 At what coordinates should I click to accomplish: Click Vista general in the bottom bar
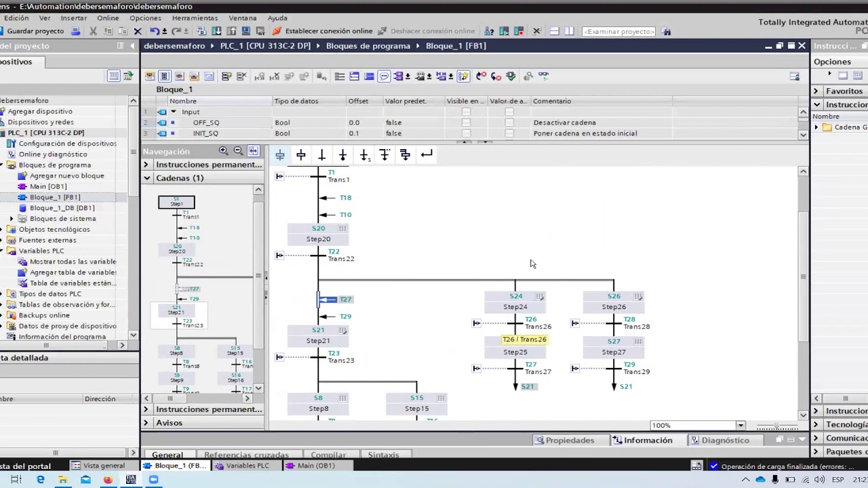[99, 466]
